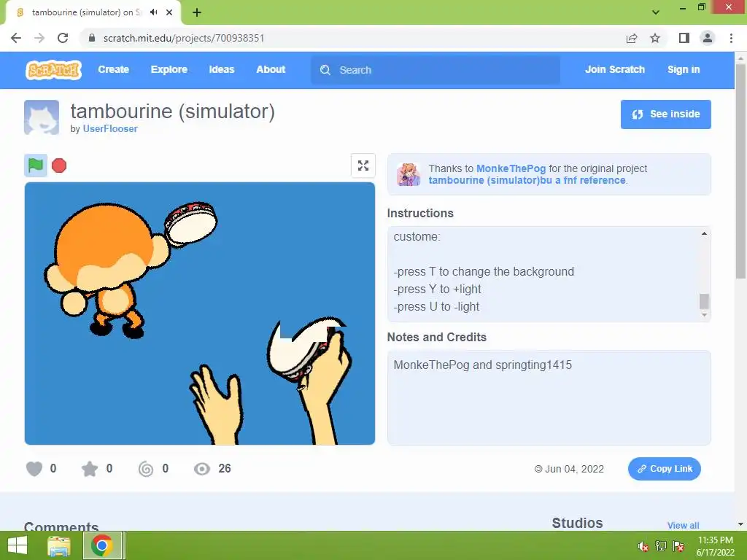
Task: Share this page from address bar
Action: pos(632,38)
